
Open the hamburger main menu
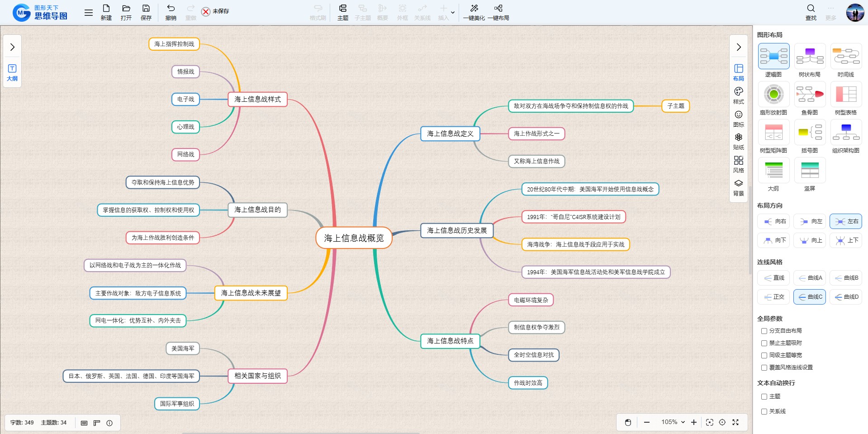point(89,13)
